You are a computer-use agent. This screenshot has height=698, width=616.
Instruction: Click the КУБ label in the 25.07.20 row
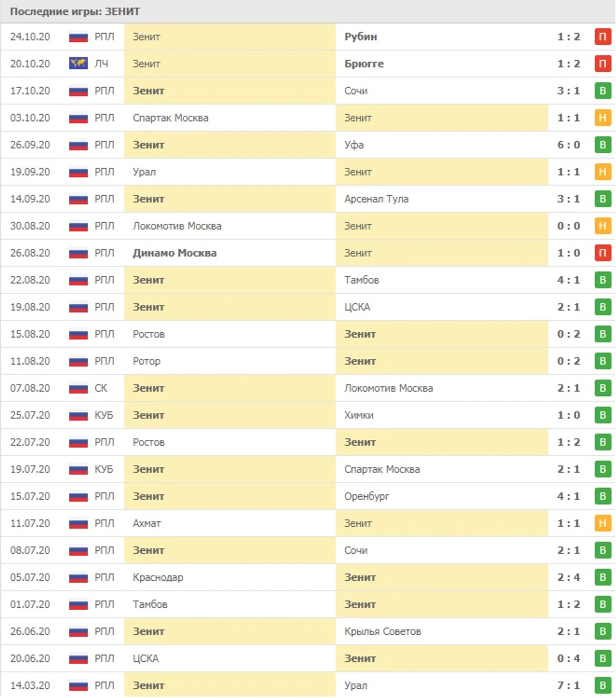pos(104,415)
